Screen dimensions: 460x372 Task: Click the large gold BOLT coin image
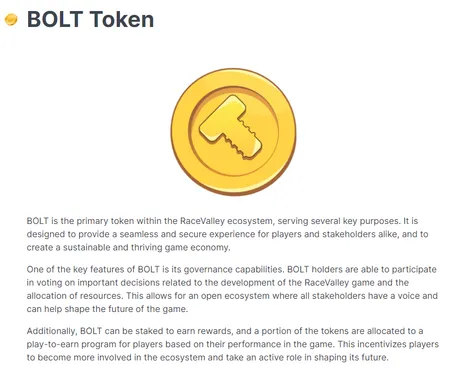tap(233, 132)
